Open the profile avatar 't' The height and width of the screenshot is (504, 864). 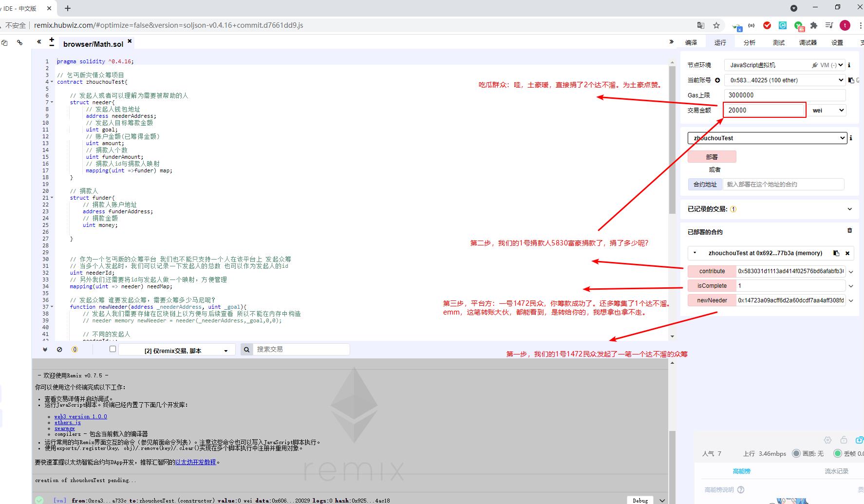[x=845, y=25]
